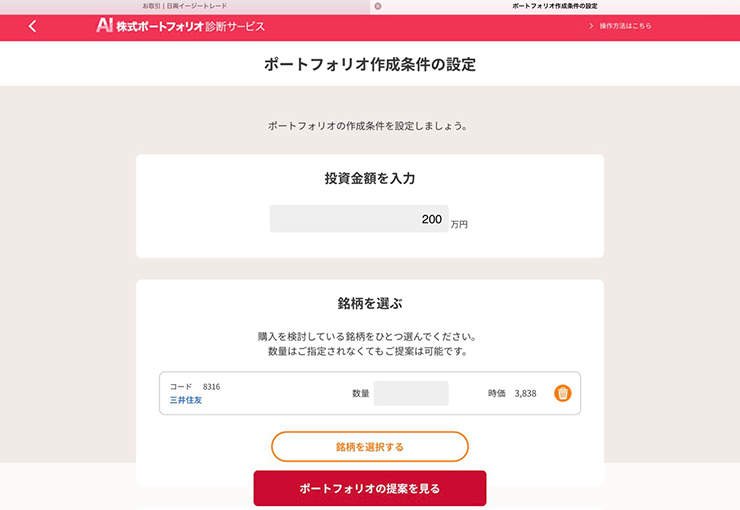Click the 銘柄を選択する button
Screen dimensions: 740x510
[370, 446]
